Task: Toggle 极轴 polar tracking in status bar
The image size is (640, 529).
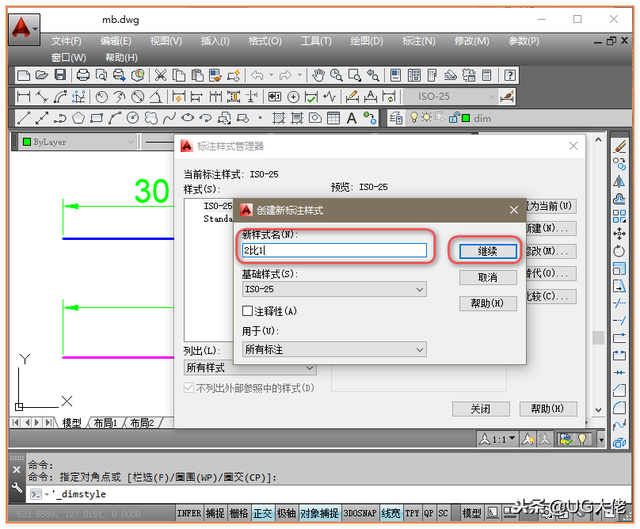Action: pyautogui.click(x=286, y=513)
